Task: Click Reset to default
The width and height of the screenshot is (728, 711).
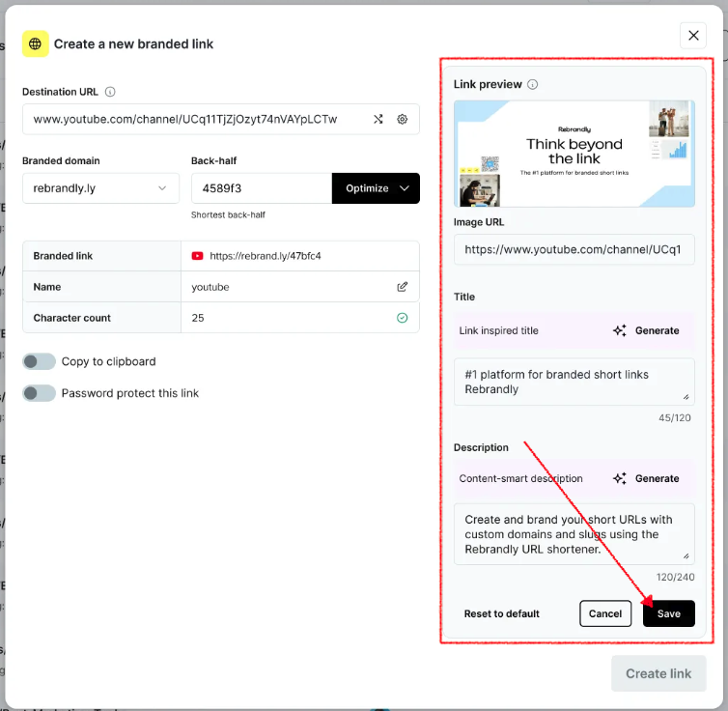Action: (501, 613)
